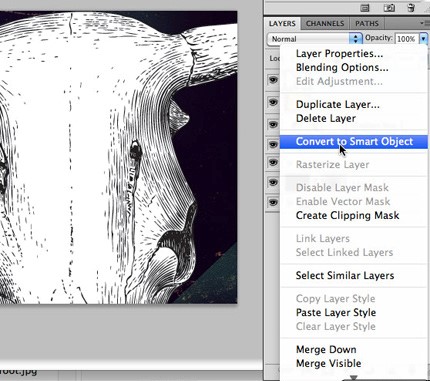Click the greyed Clear Layer Style entry
The image size is (430, 381).
click(354, 326)
